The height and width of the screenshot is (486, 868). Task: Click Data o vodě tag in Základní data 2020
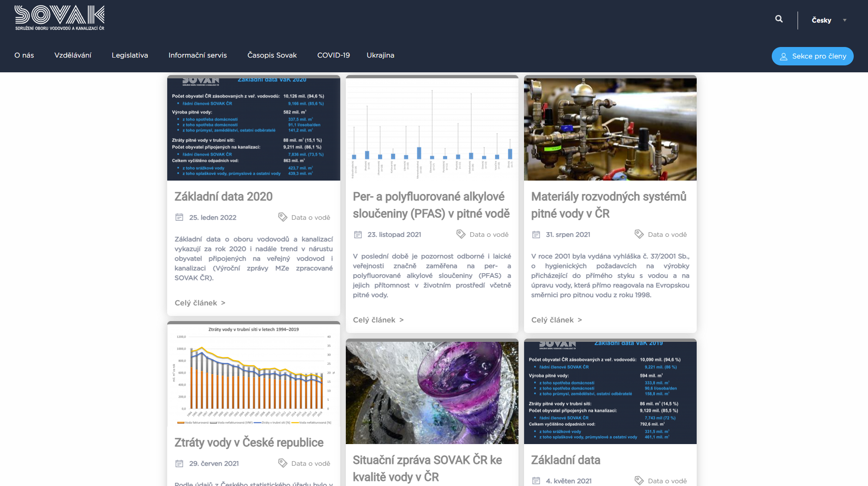311,217
